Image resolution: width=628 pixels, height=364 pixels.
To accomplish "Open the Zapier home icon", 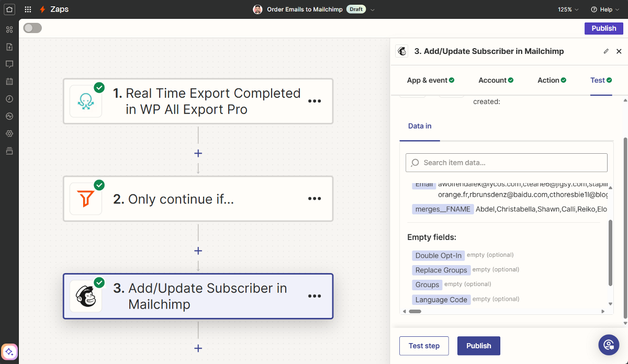I will click(x=9, y=9).
